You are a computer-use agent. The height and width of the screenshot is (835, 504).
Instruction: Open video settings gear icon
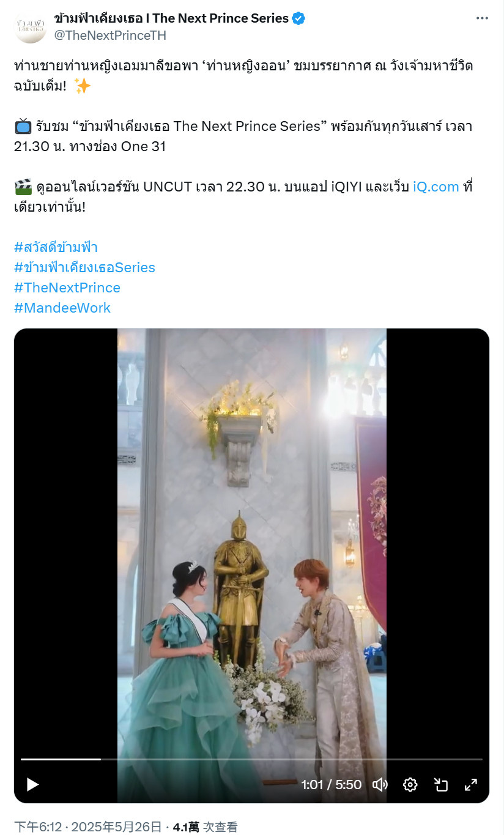click(410, 784)
